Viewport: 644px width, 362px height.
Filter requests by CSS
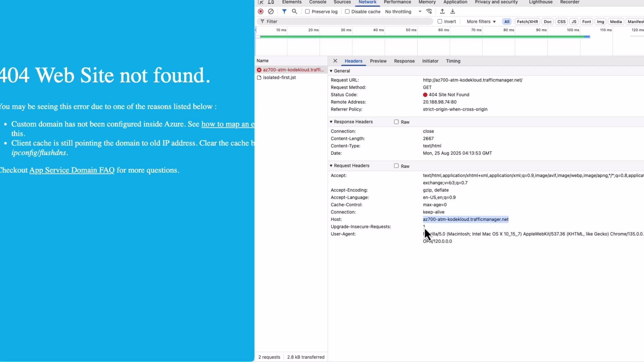[x=561, y=21]
